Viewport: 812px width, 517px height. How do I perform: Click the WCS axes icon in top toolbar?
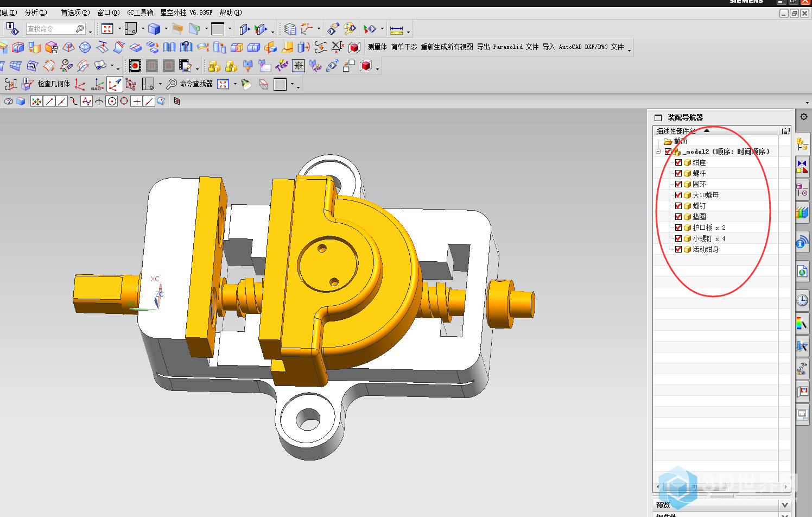307,29
